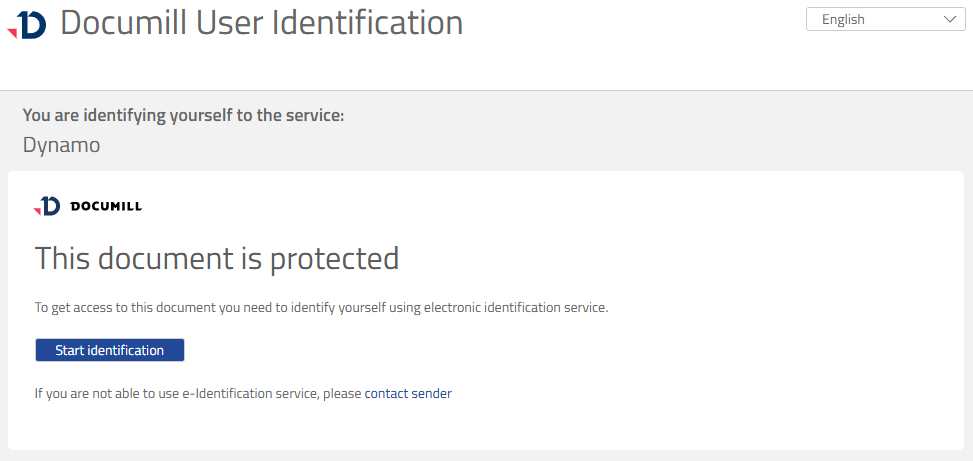Click the "Documill User Identification" page title
Screen dimensions: 973x461
(x=262, y=23)
